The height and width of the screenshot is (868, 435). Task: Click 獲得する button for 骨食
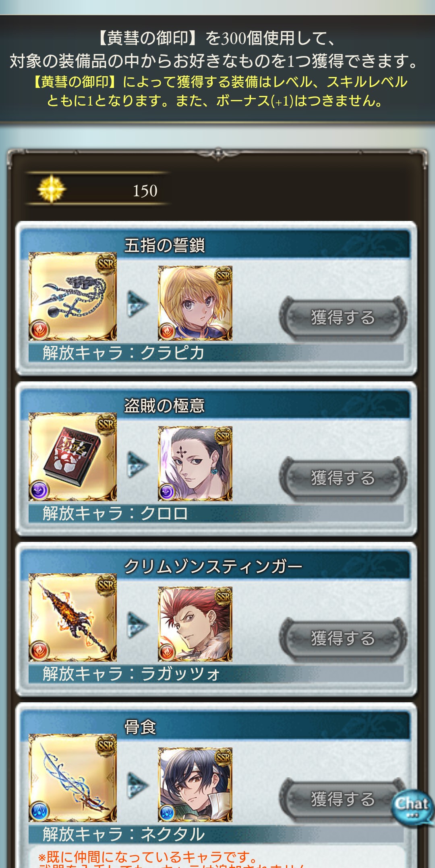[x=343, y=799]
